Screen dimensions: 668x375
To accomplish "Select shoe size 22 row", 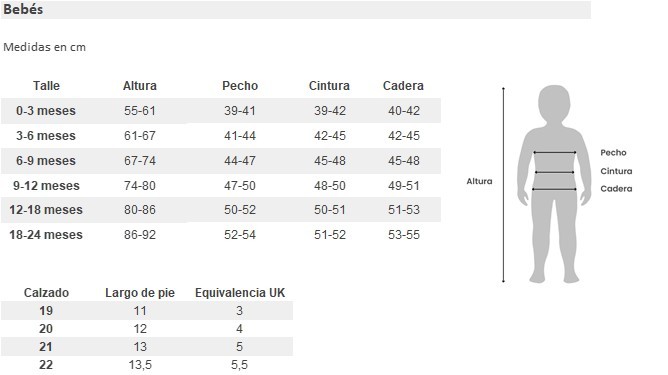I will [147, 365].
